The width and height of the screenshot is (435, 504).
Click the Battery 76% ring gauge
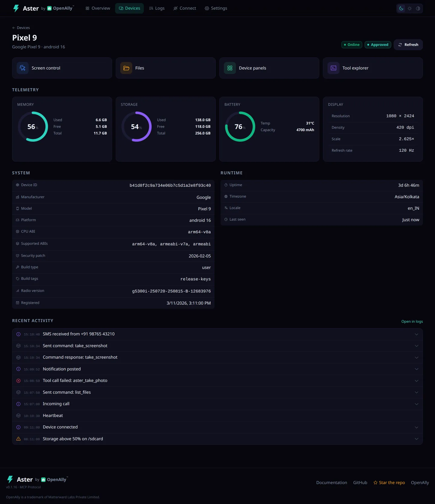(240, 127)
